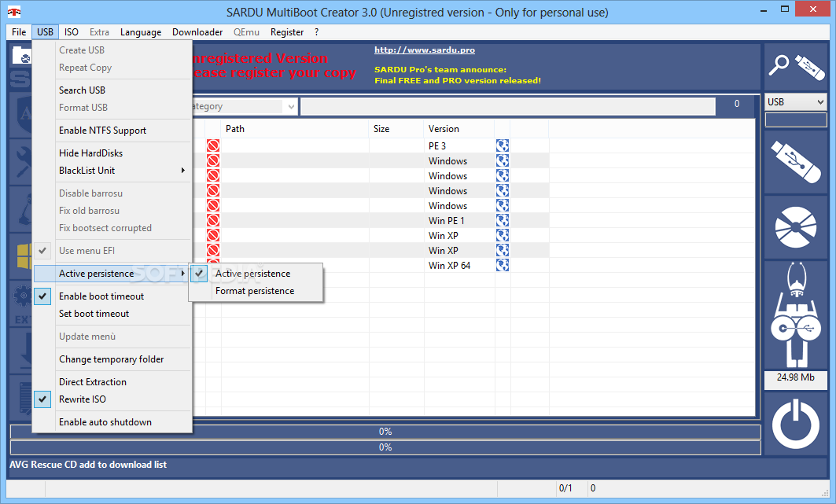The height and width of the screenshot is (504, 836).
Task: Expand the BlackList Unit submenu
Action: pos(112,171)
